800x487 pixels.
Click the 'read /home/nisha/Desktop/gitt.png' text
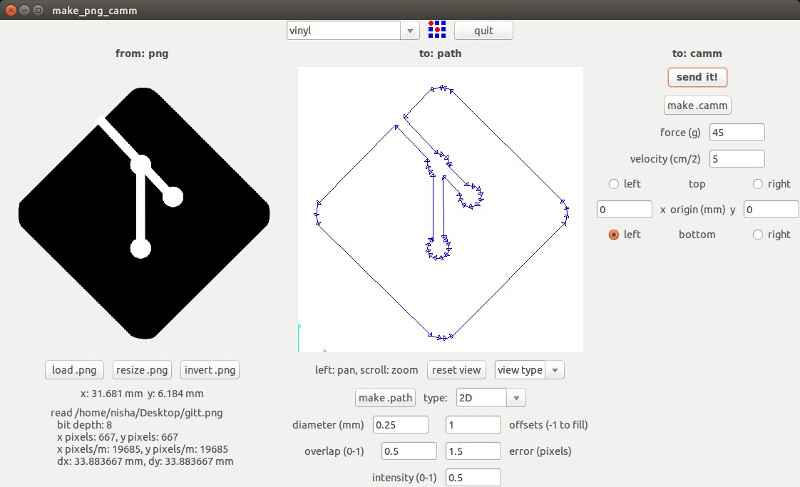[136, 413]
